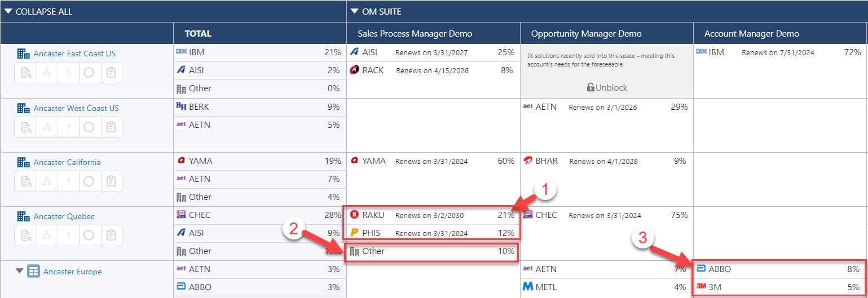Screen dimensions: 868x298
Task: Click the table icon beside Ancaster Europe
Action: point(34,272)
